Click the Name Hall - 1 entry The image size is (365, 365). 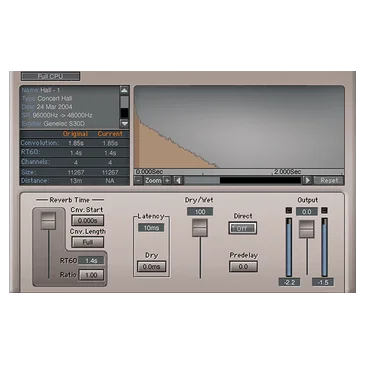tap(41, 90)
